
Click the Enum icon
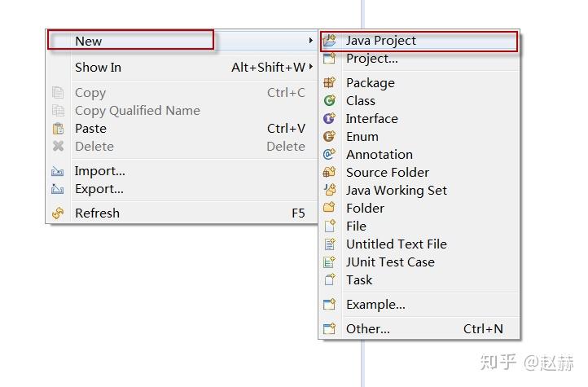(x=330, y=137)
